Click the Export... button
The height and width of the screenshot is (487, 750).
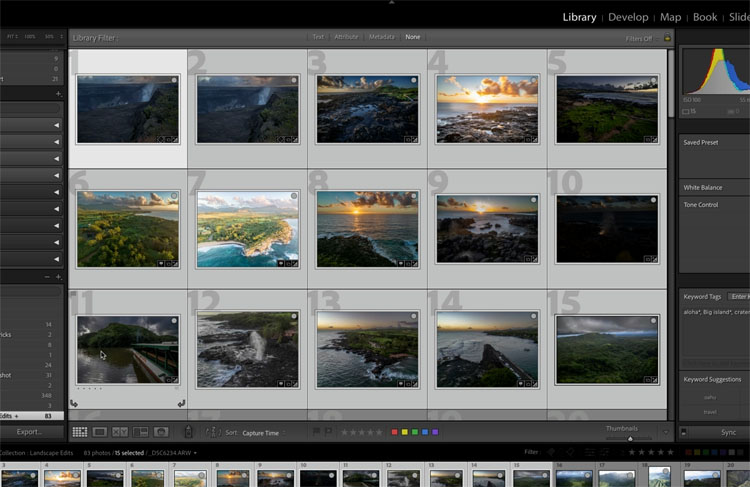click(x=30, y=432)
